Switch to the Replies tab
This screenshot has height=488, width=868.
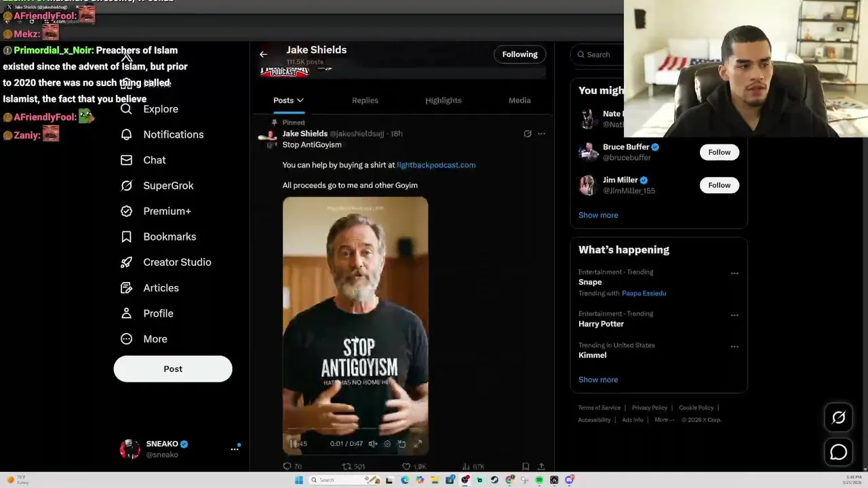[x=365, y=100]
